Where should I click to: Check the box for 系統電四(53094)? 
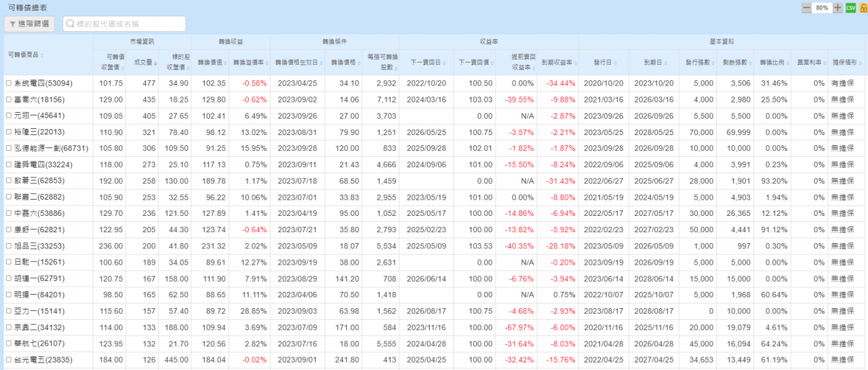9,84
